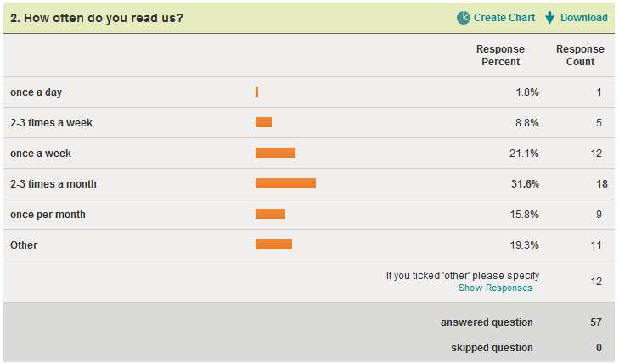
Task: Click the Download link text
Action: pyautogui.click(x=583, y=18)
